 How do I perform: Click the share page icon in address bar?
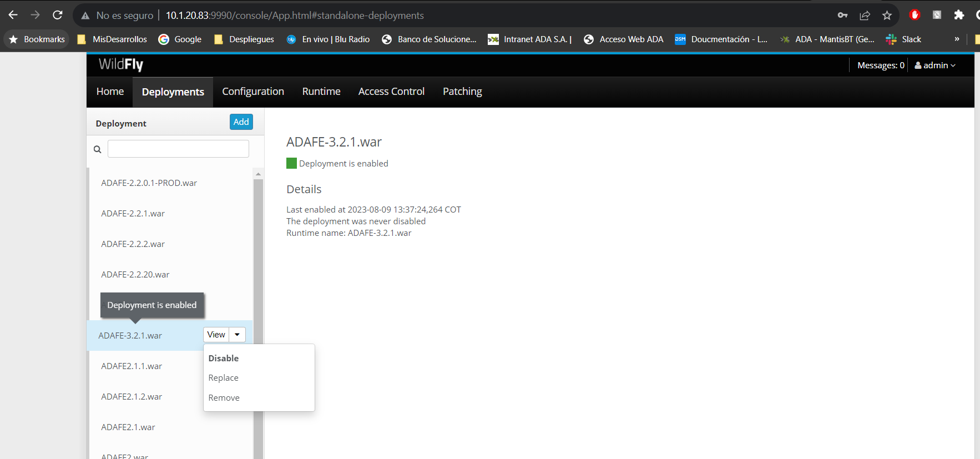click(x=865, y=16)
